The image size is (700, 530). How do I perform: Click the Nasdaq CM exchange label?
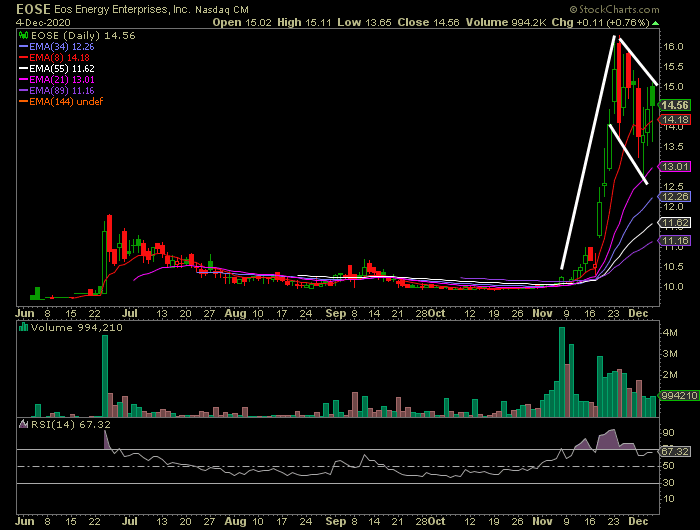(x=222, y=9)
